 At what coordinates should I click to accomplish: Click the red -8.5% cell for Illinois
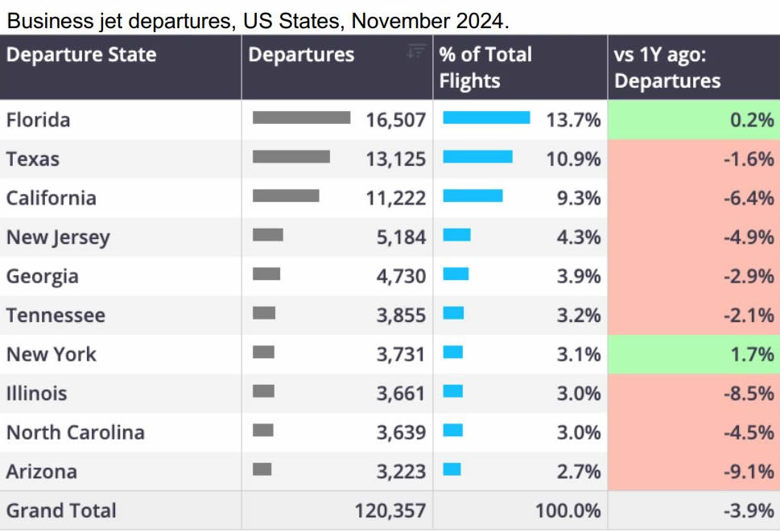click(693, 394)
